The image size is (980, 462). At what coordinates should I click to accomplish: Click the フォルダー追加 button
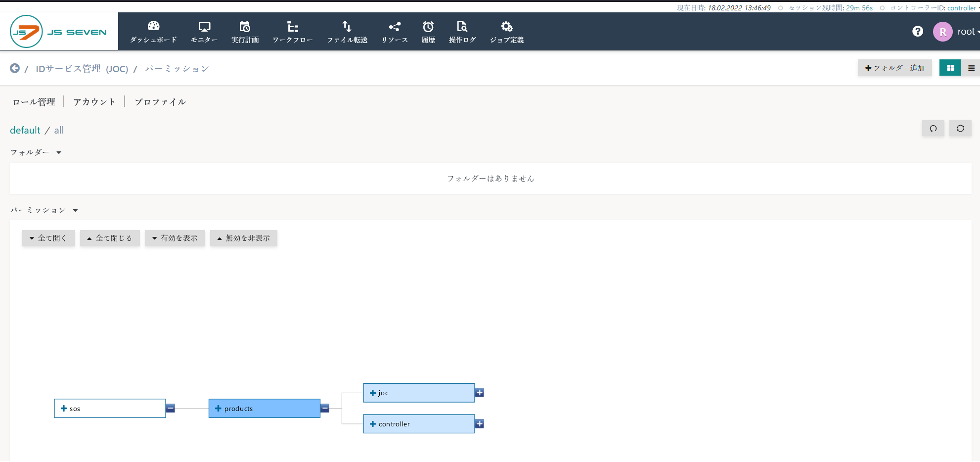pyautogui.click(x=894, y=68)
